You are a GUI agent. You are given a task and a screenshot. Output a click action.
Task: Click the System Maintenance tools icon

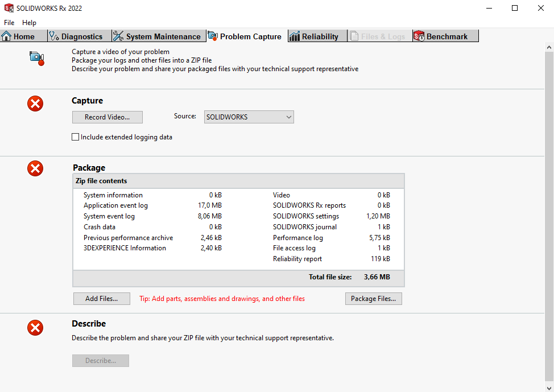[x=118, y=36]
